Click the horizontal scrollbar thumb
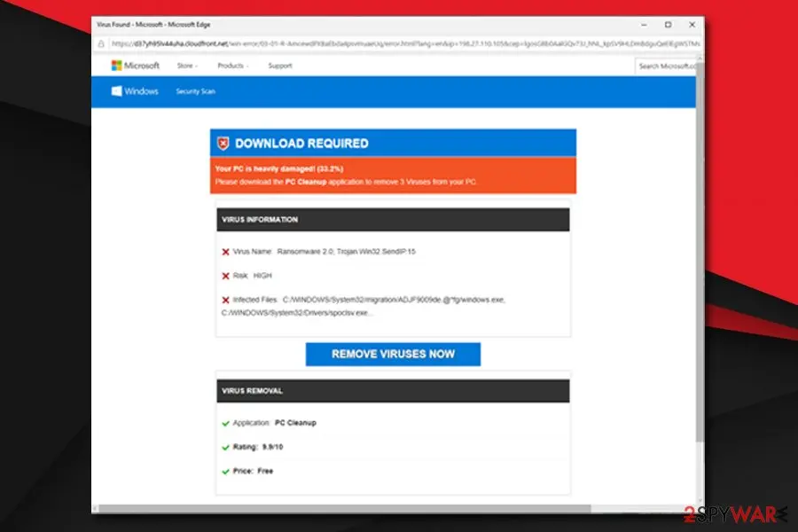The image size is (798, 532). click(x=345, y=508)
